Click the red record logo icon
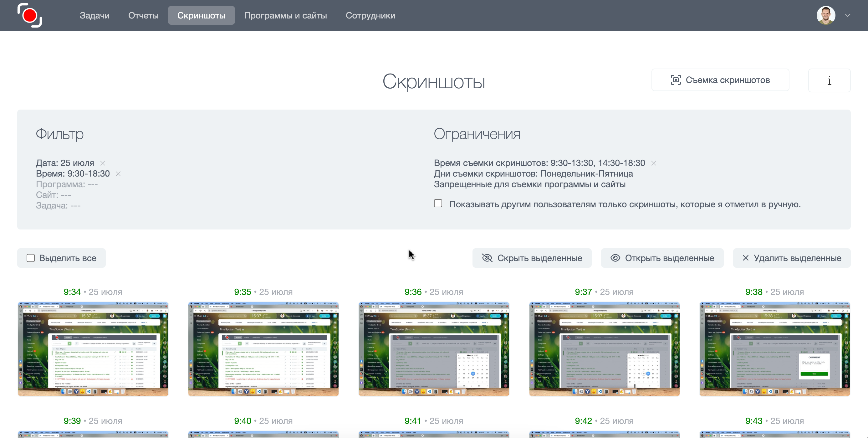Image resolution: width=868 pixels, height=438 pixels. [30, 16]
